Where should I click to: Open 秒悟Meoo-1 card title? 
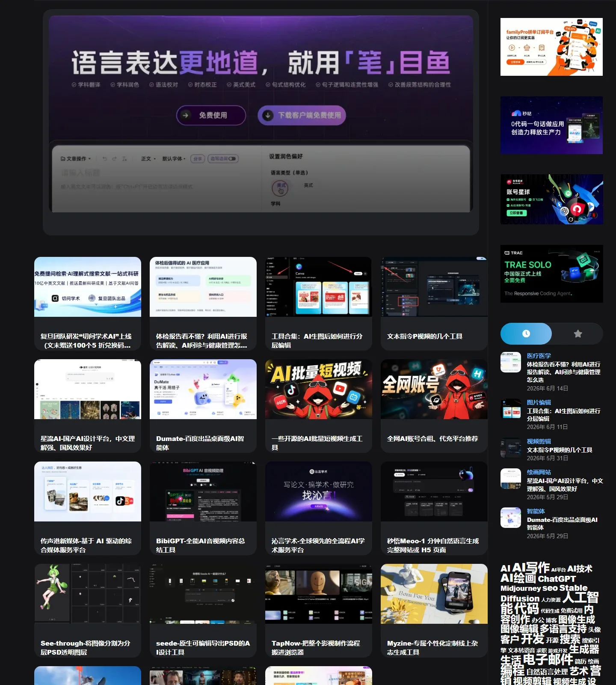click(x=433, y=545)
